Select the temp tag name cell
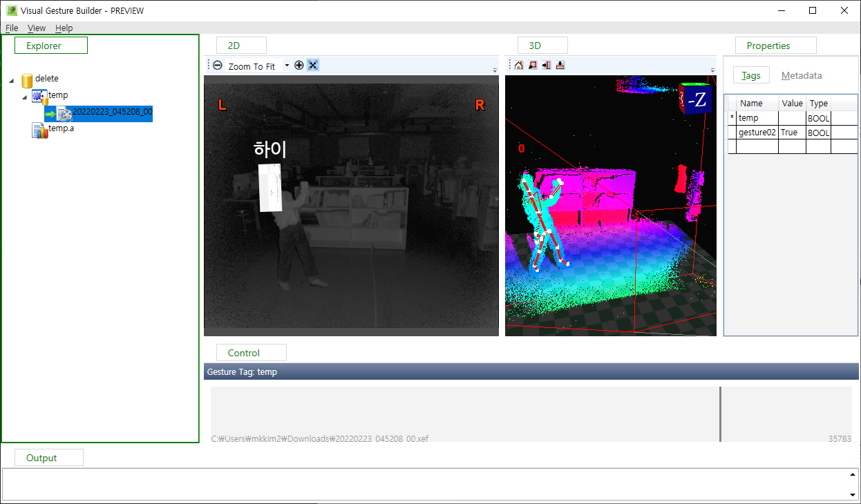The width and height of the screenshot is (861, 504). tap(757, 118)
